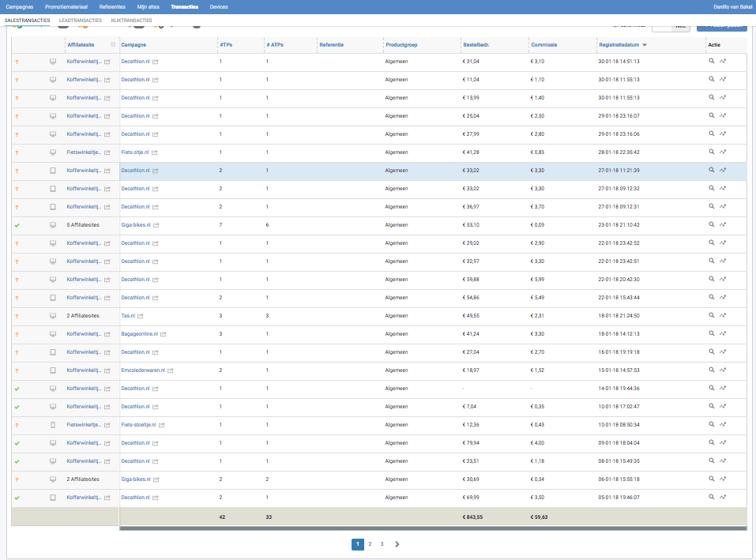Screen dimensions: 756x560
Task: Open the Mijn sites menu
Action: (x=148, y=7)
